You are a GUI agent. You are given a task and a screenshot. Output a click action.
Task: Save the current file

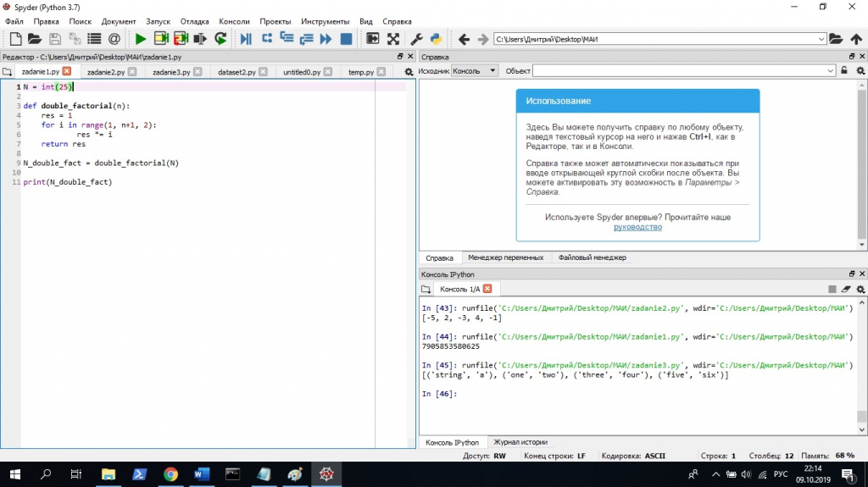coord(54,39)
